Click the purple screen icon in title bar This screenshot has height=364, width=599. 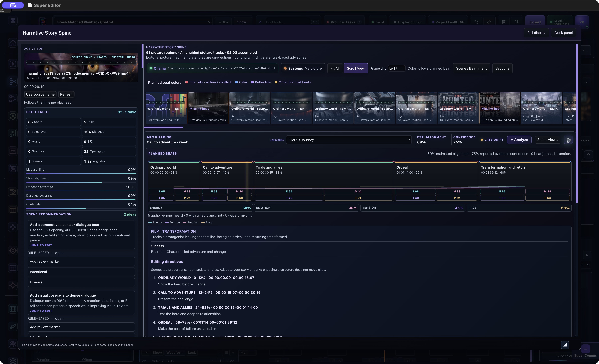click(13, 5)
